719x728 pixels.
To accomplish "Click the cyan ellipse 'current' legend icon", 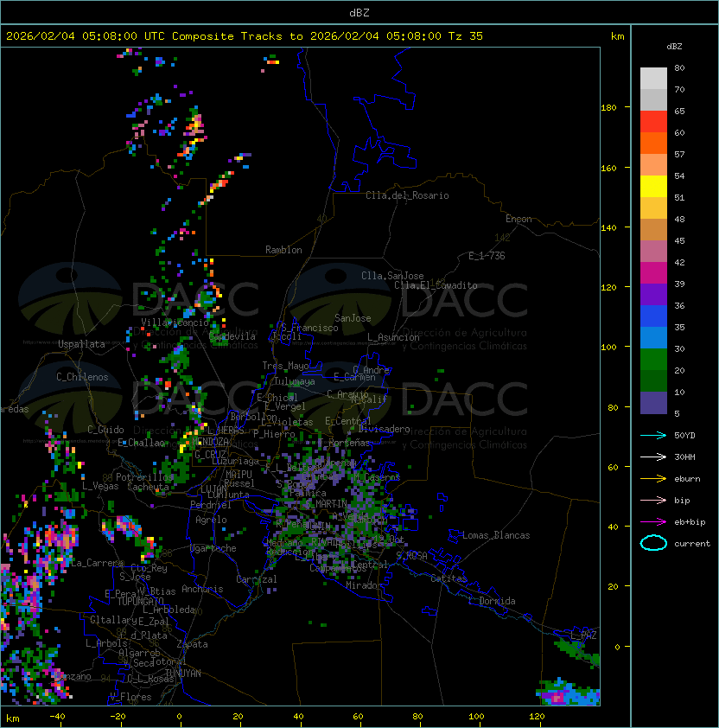I will click(653, 543).
